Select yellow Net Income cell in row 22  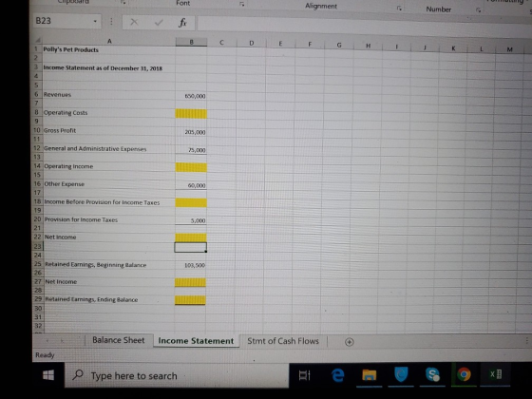pyautogui.click(x=191, y=237)
